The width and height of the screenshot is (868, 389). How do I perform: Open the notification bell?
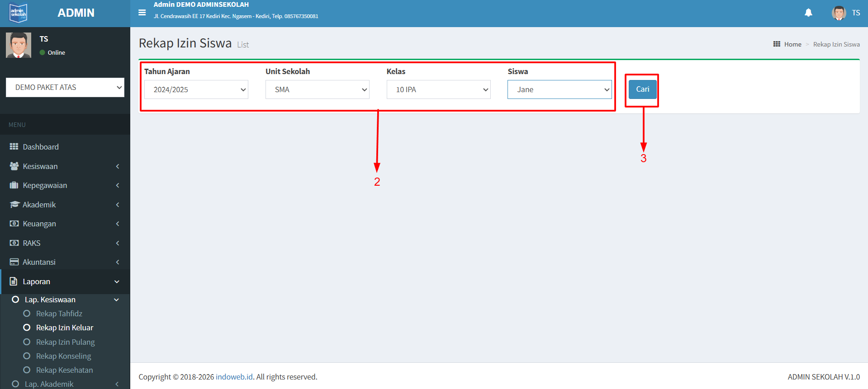point(808,13)
